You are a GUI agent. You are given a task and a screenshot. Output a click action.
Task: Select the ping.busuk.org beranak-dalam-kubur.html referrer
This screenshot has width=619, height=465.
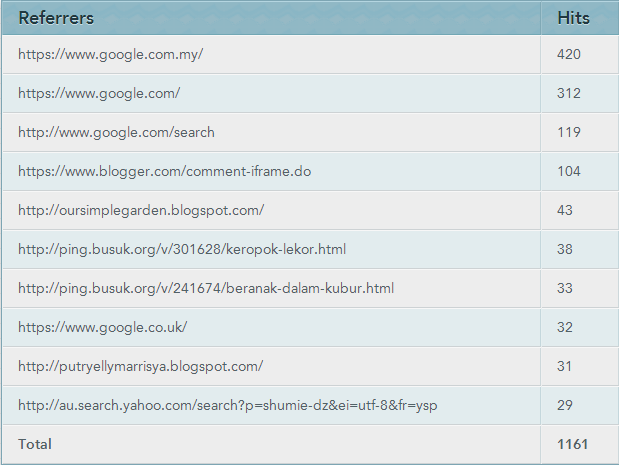click(x=206, y=289)
